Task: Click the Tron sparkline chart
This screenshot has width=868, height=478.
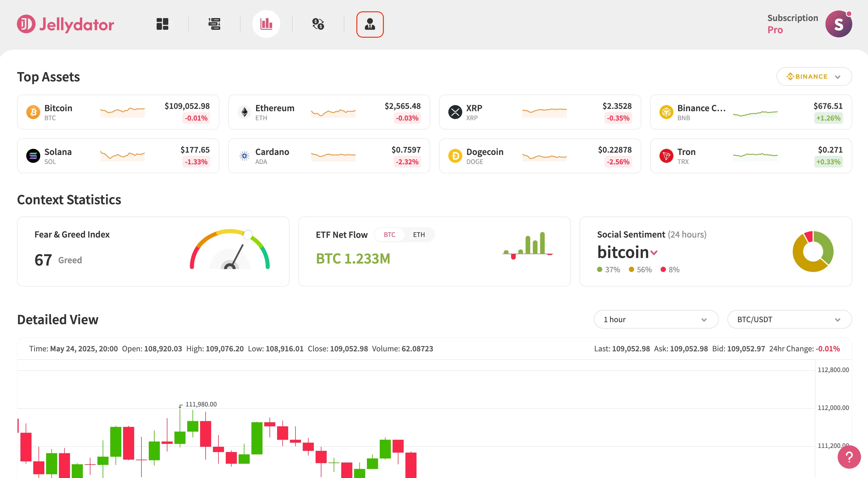Action: [755, 156]
